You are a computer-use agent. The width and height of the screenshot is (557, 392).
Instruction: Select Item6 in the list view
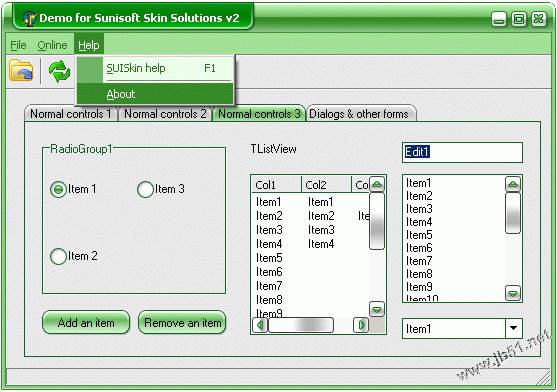[269, 272]
